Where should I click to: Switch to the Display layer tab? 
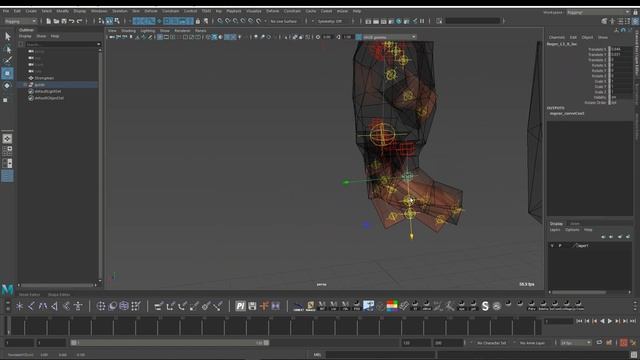tap(556, 224)
